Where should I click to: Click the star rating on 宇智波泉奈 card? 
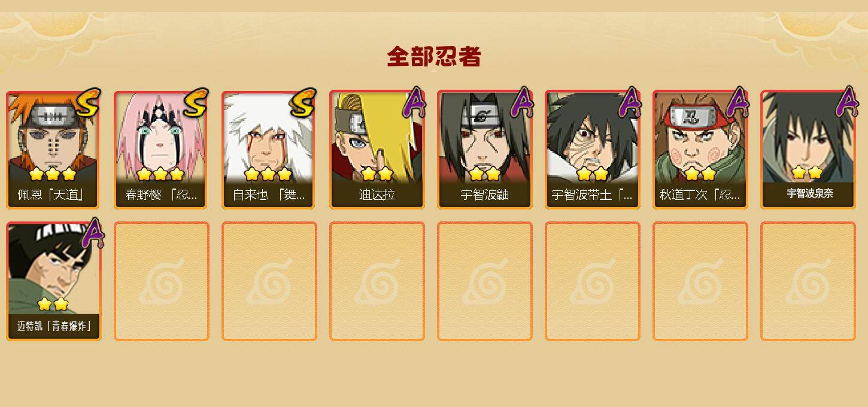point(806,172)
